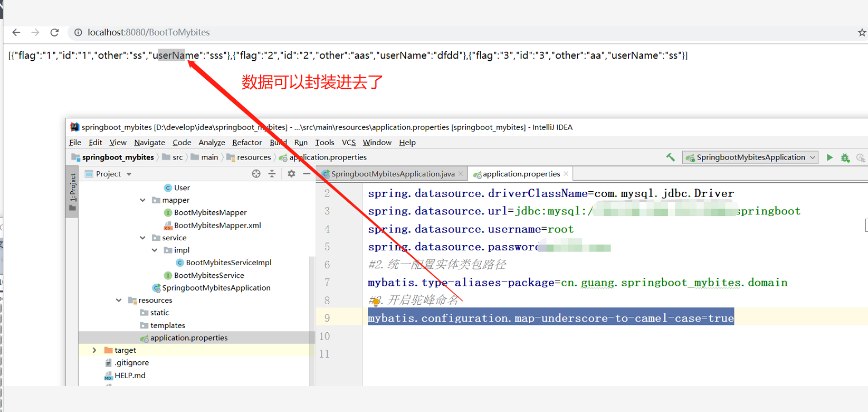Toggle the 1: Project side tab
Screen dimensions: 868x412
(x=73, y=192)
